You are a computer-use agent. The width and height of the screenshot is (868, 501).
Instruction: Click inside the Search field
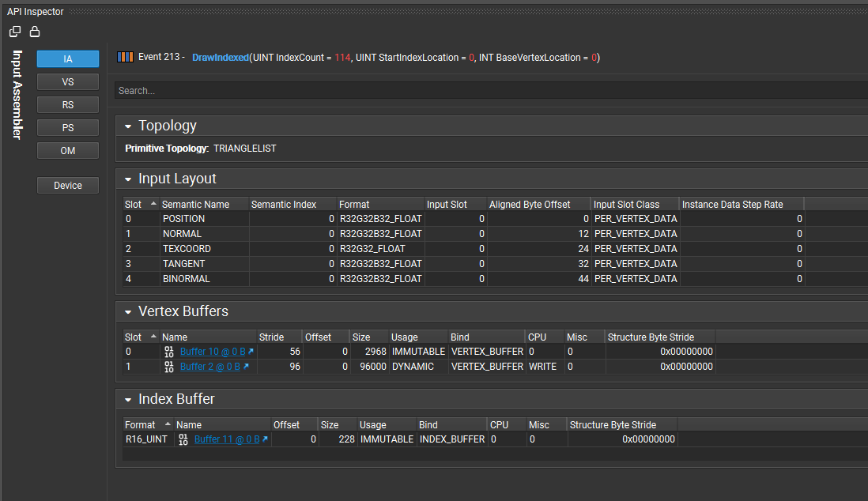[x=316, y=90]
